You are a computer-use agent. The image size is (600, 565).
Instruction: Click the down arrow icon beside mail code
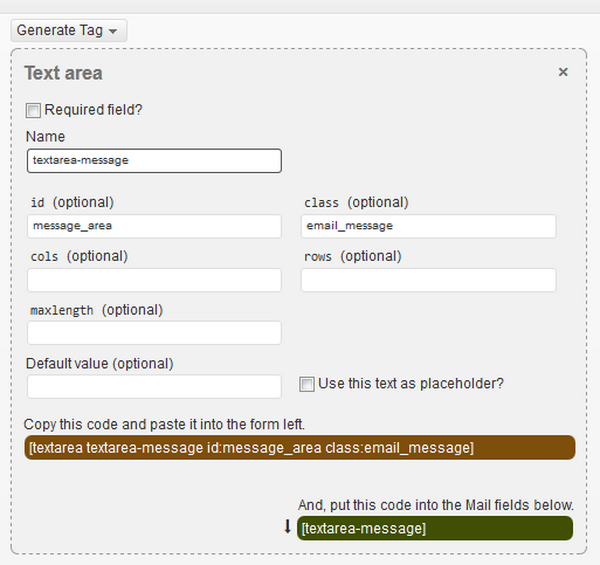click(x=288, y=526)
